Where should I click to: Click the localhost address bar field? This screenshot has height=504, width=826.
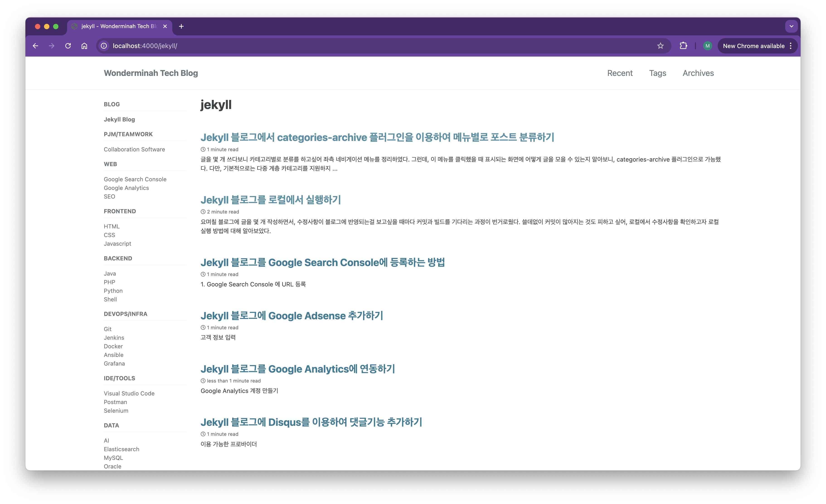click(x=369, y=46)
